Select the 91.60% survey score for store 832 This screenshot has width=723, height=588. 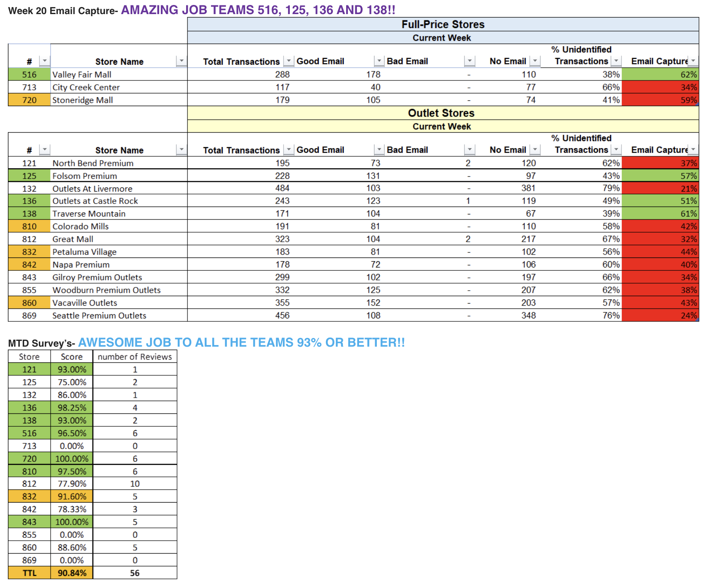(72, 496)
